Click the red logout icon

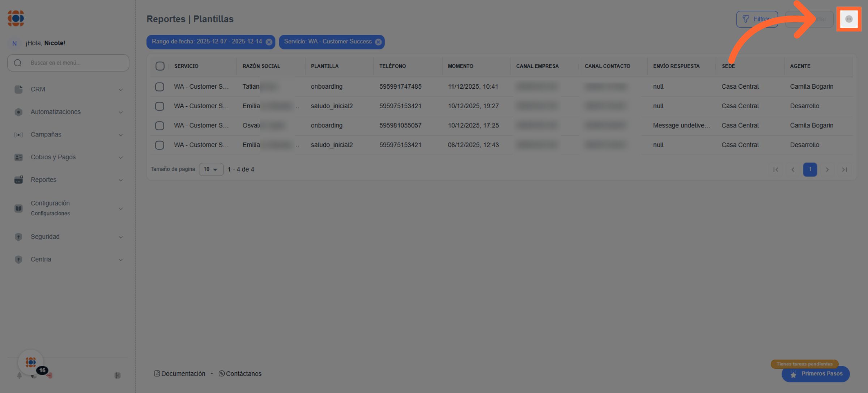click(x=50, y=375)
